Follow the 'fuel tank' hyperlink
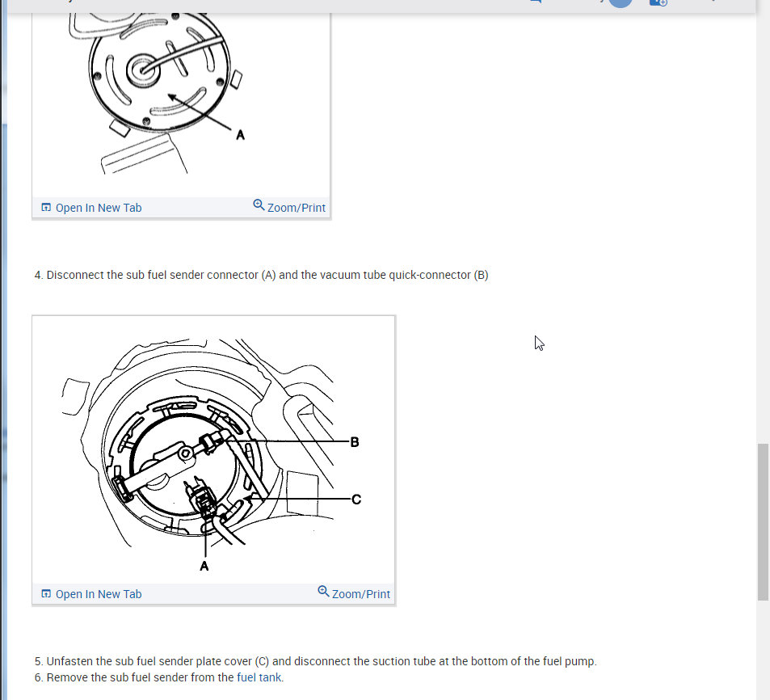770x700 pixels. [259, 677]
